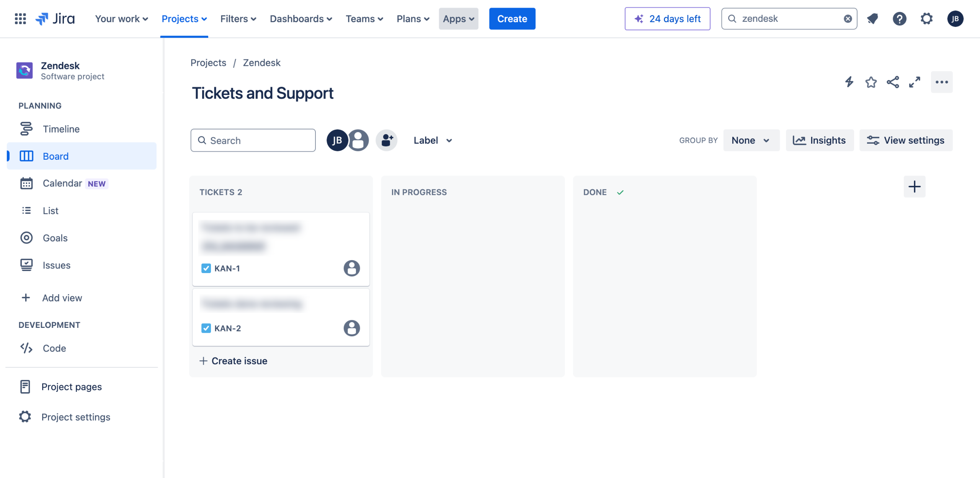The image size is (980, 478).
Task: Click the automation lightning bolt icon
Action: (x=849, y=82)
